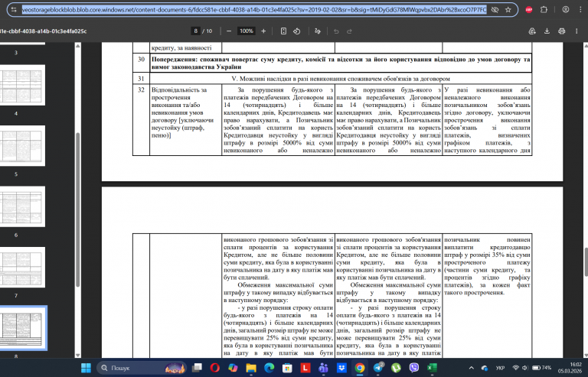Viewport: 588px width, 377px height.
Task: Select the highlighted page 8 thumbnail
Action: pos(23,328)
